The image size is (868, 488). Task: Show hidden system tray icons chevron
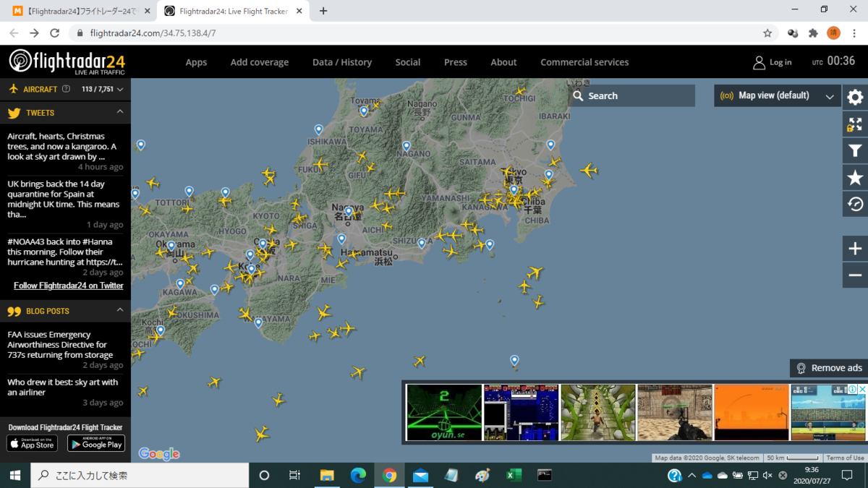click(x=692, y=476)
